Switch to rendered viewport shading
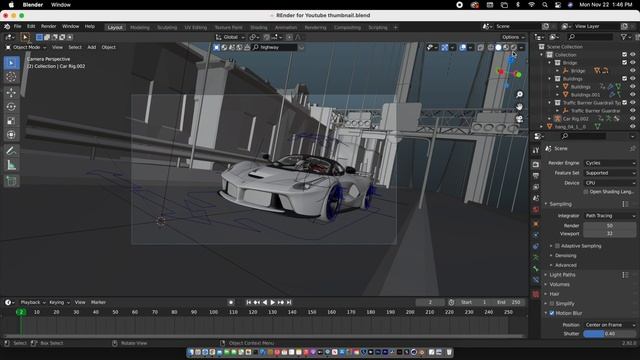The image size is (640, 360). [514, 47]
